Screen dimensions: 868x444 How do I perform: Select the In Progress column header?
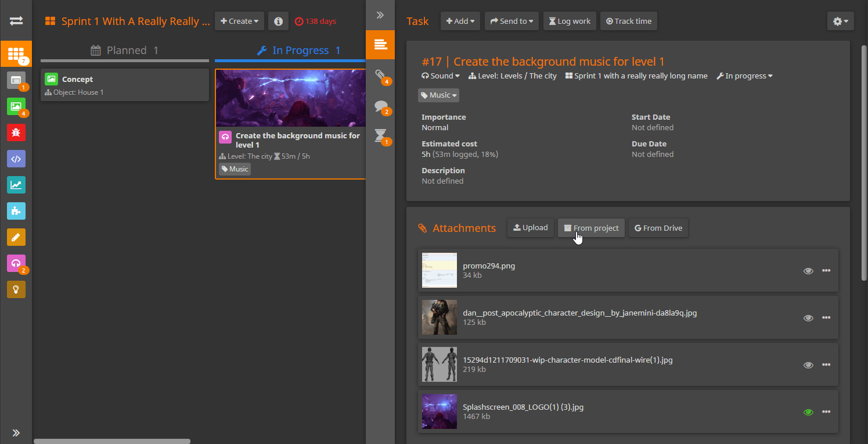[x=299, y=51]
